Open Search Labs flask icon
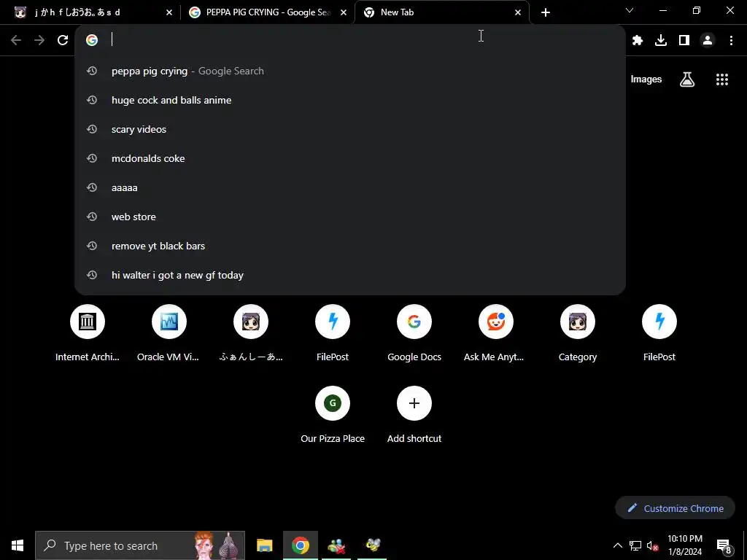This screenshot has width=747, height=560. coord(687,79)
